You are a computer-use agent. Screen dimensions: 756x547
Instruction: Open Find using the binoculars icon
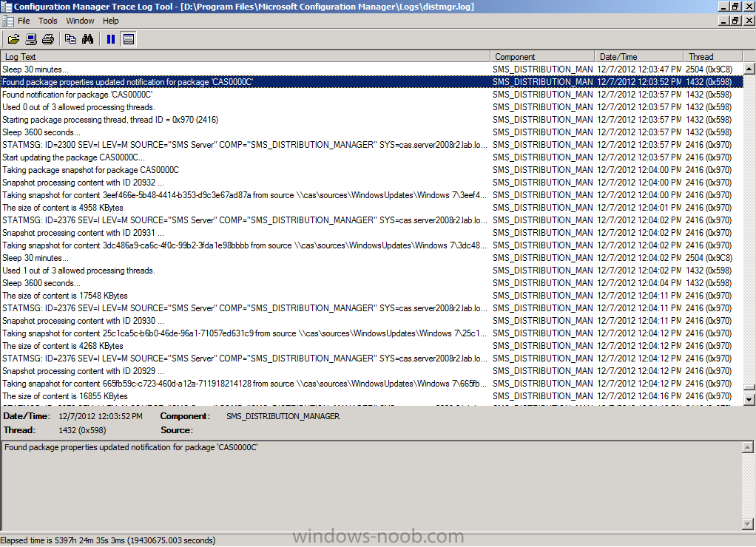point(88,39)
